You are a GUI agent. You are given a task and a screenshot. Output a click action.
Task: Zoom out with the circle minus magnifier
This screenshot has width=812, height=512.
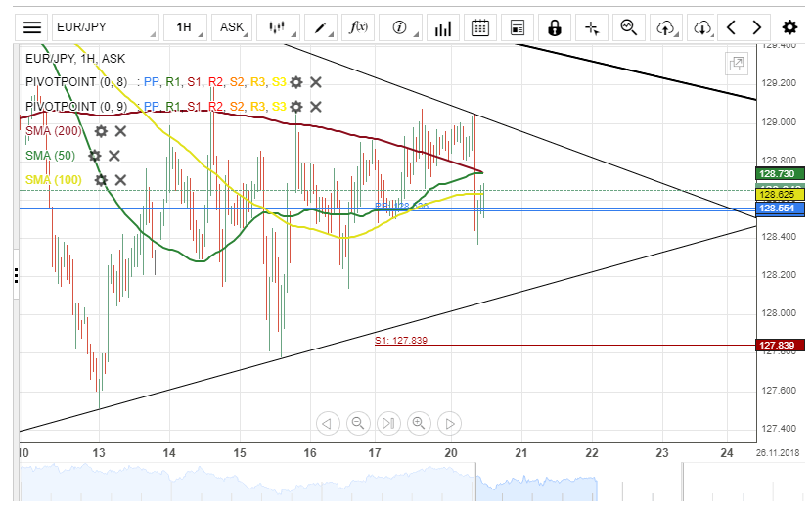tap(358, 423)
